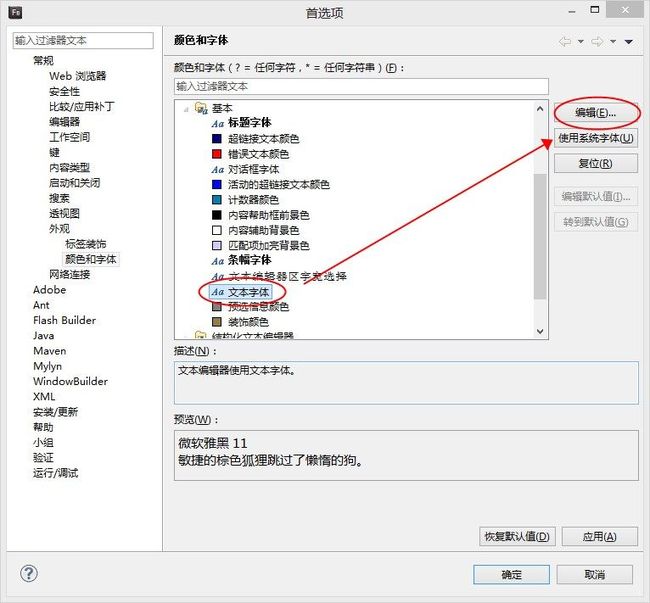Select the 预选信息颜色 gray swatch

217,307
